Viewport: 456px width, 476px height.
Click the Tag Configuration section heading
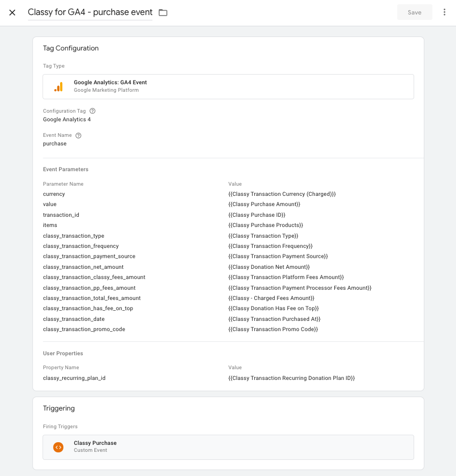click(x=71, y=48)
